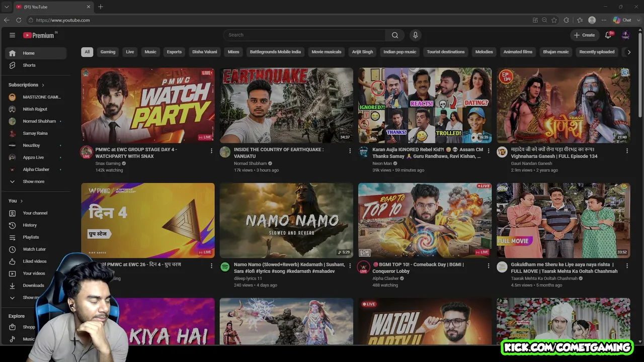The height and width of the screenshot is (362, 644).
Task: Open Your videos in the sidebar
Action: (34, 274)
